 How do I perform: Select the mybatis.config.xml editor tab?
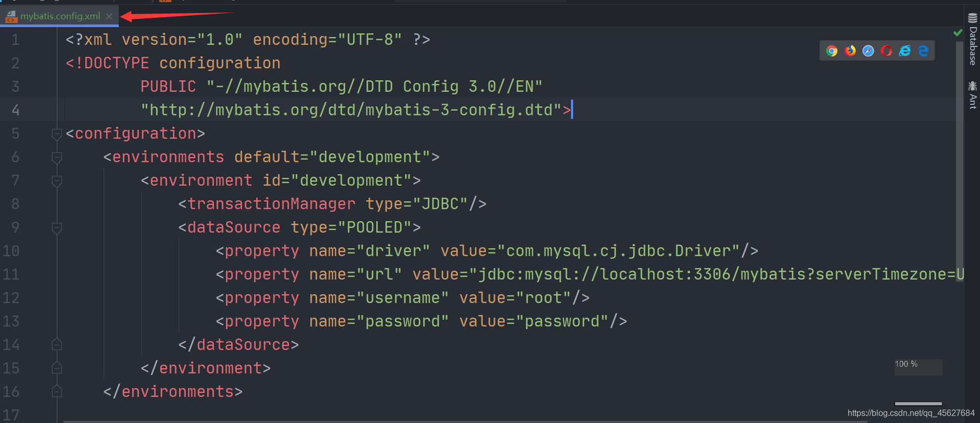59,16
